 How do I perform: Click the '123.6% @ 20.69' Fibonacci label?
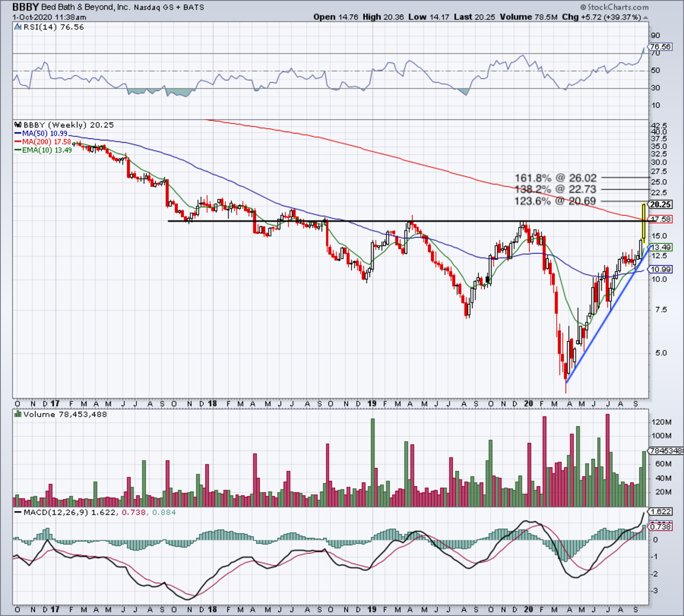[x=556, y=201]
